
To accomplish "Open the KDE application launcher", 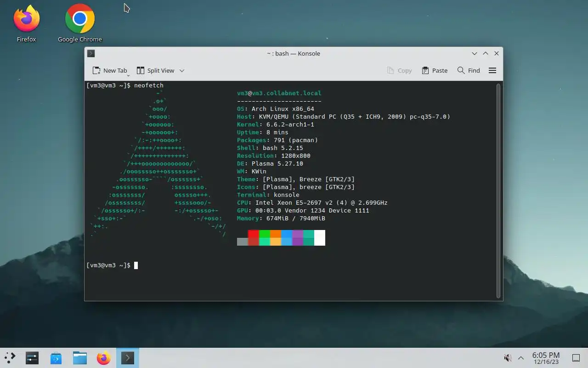I will pyautogui.click(x=10, y=357).
